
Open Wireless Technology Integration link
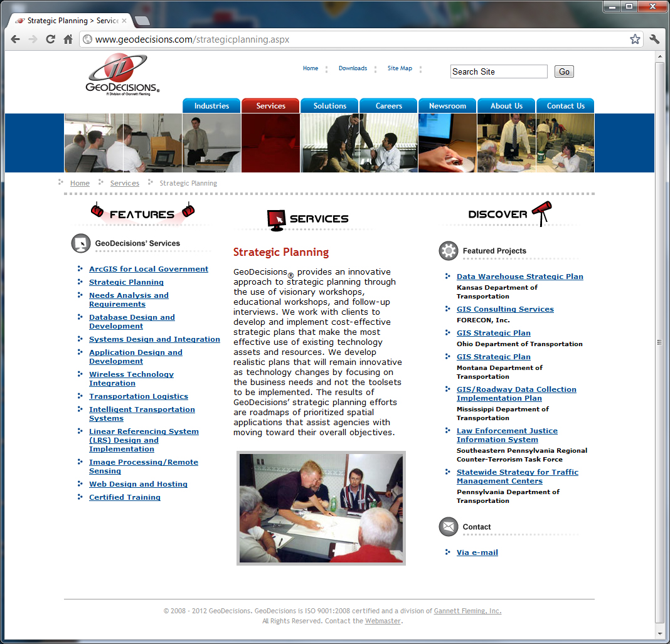pyautogui.click(x=132, y=379)
